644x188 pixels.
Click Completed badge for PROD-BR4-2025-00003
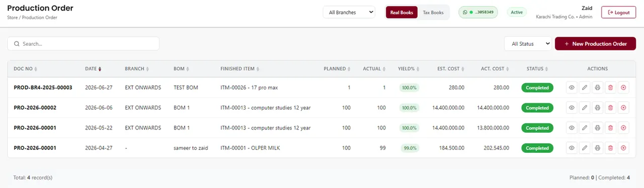click(x=537, y=87)
